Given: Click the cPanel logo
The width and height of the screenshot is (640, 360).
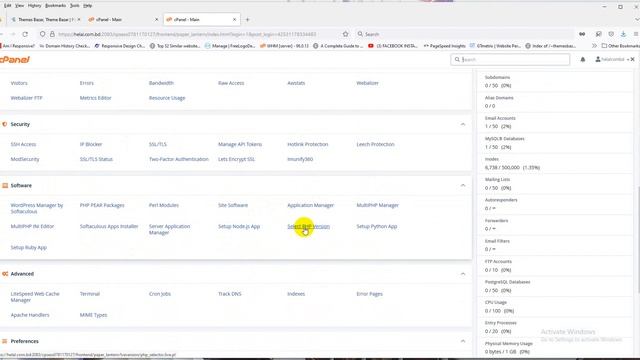Looking at the screenshot, I should 15,60.
